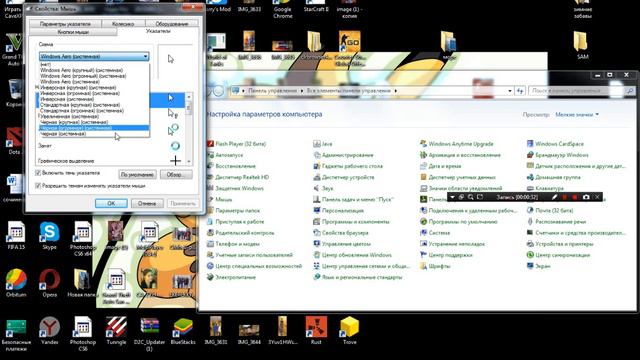Stop recording with the red square button

click(x=575, y=197)
